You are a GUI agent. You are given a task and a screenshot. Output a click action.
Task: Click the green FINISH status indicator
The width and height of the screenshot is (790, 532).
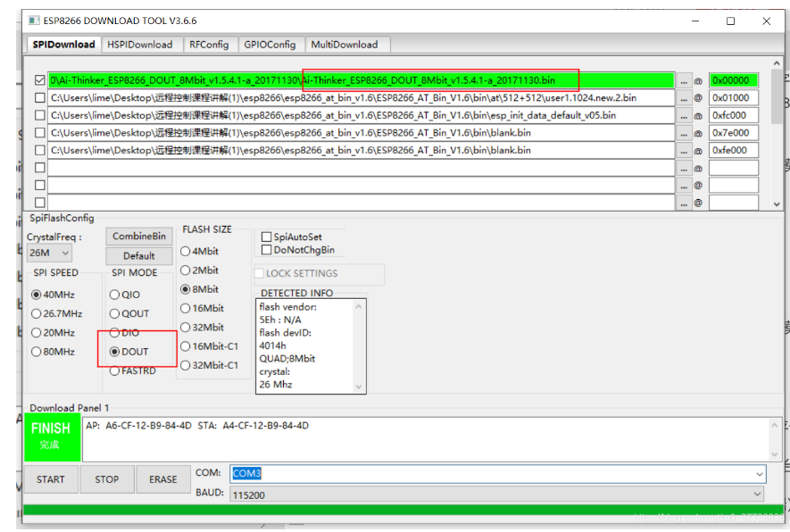(52, 436)
